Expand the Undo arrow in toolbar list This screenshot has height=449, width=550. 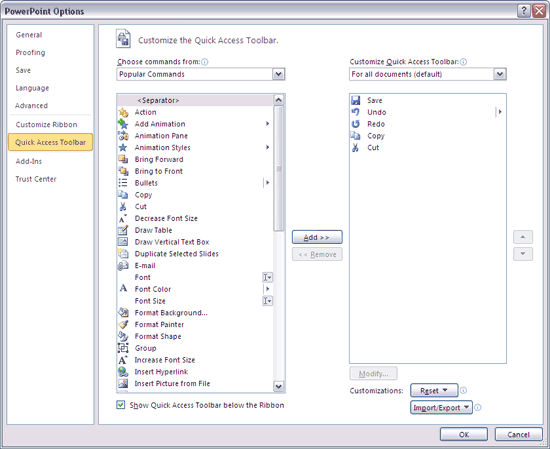coord(499,112)
